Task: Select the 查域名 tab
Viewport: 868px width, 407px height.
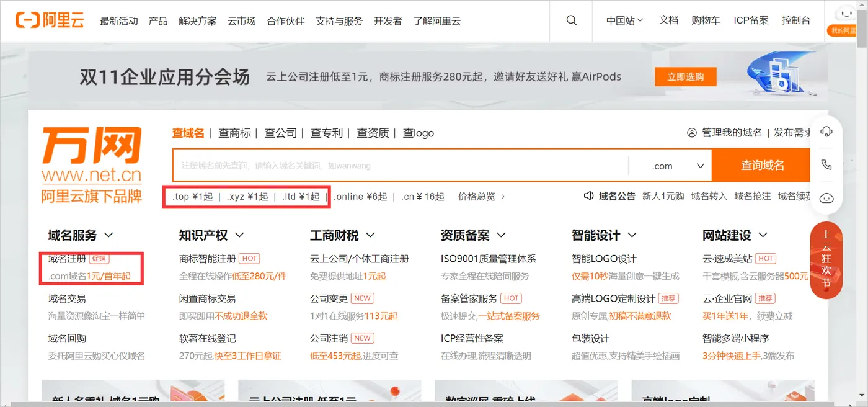Action: (x=188, y=133)
